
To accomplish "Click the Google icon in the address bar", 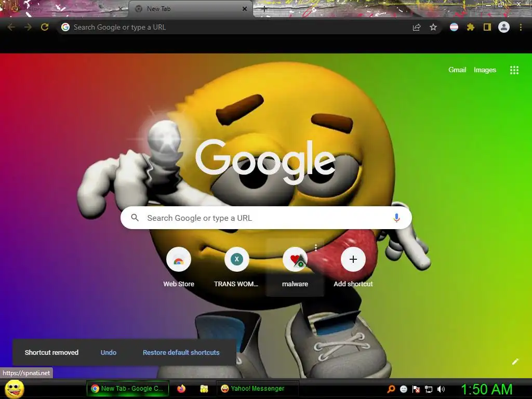I will (65, 27).
